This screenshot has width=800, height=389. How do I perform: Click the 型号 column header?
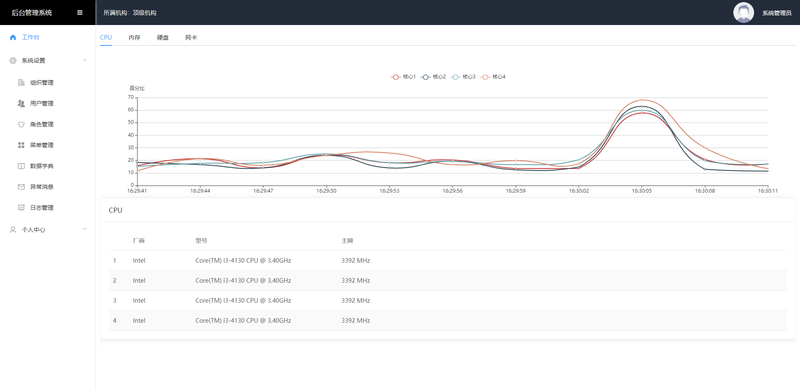[x=201, y=240]
